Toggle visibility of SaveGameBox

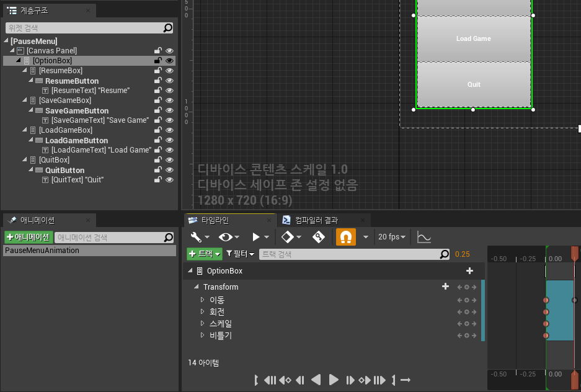(x=169, y=100)
